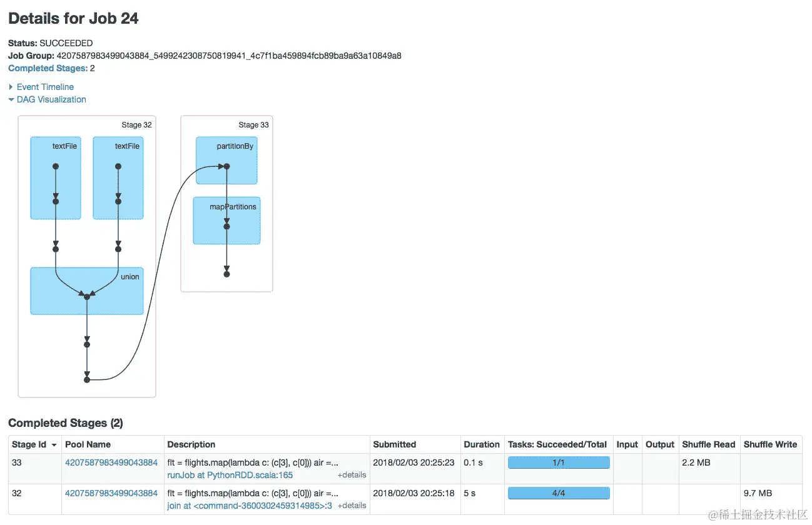Sort by Output column header

(x=660, y=444)
